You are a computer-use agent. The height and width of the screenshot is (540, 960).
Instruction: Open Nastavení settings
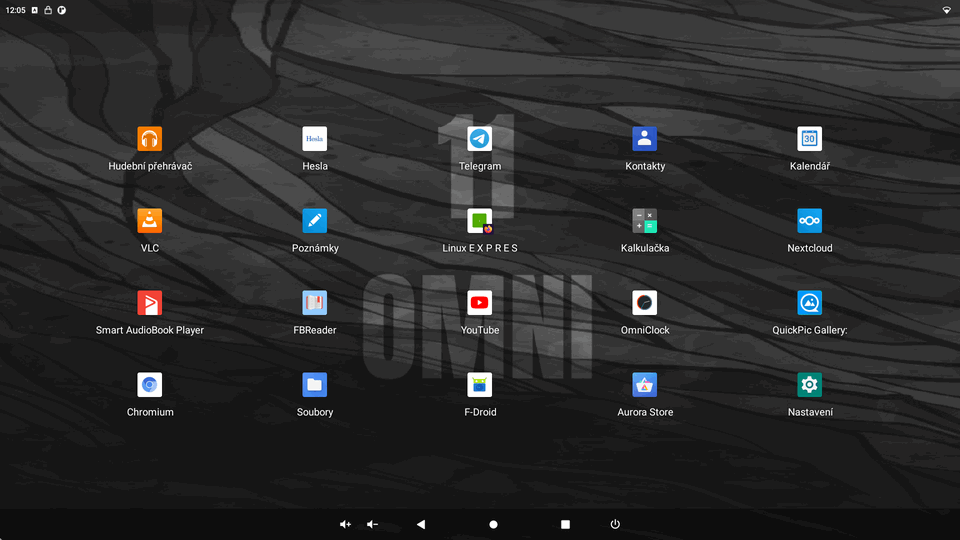[x=809, y=385]
